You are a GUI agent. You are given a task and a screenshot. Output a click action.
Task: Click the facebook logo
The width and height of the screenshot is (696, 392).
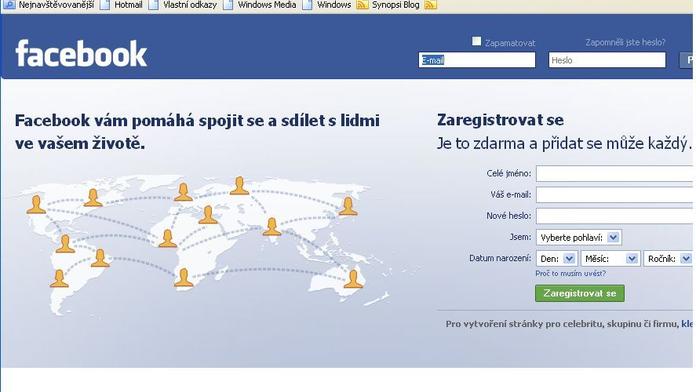[81, 54]
